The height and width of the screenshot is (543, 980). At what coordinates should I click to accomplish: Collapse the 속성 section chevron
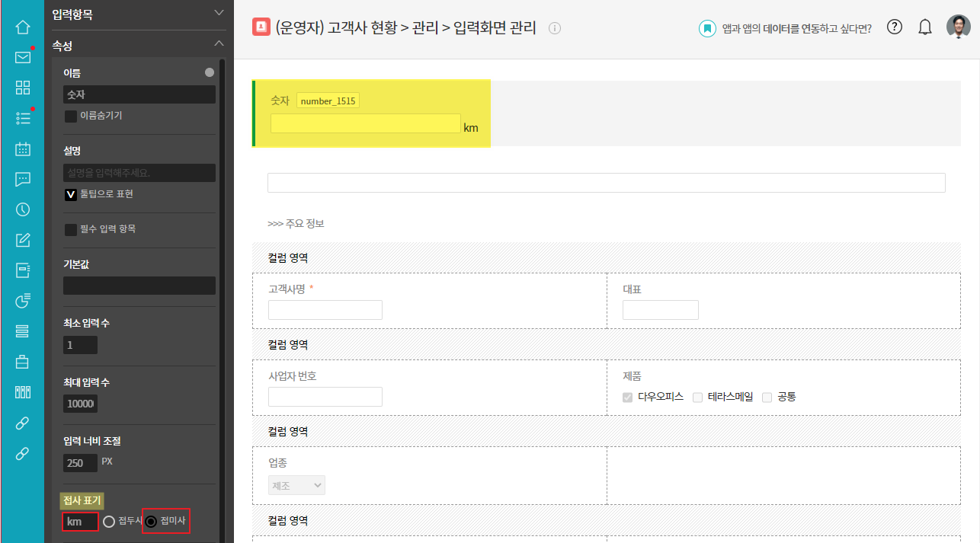tap(219, 44)
